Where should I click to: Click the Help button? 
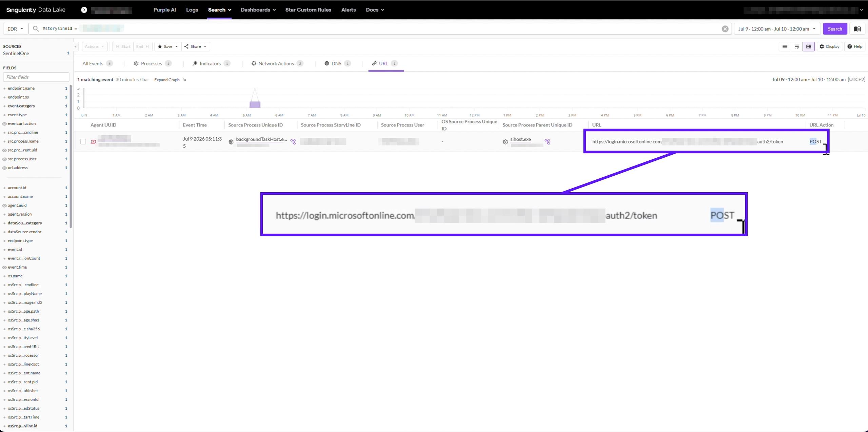click(x=855, y=46)
